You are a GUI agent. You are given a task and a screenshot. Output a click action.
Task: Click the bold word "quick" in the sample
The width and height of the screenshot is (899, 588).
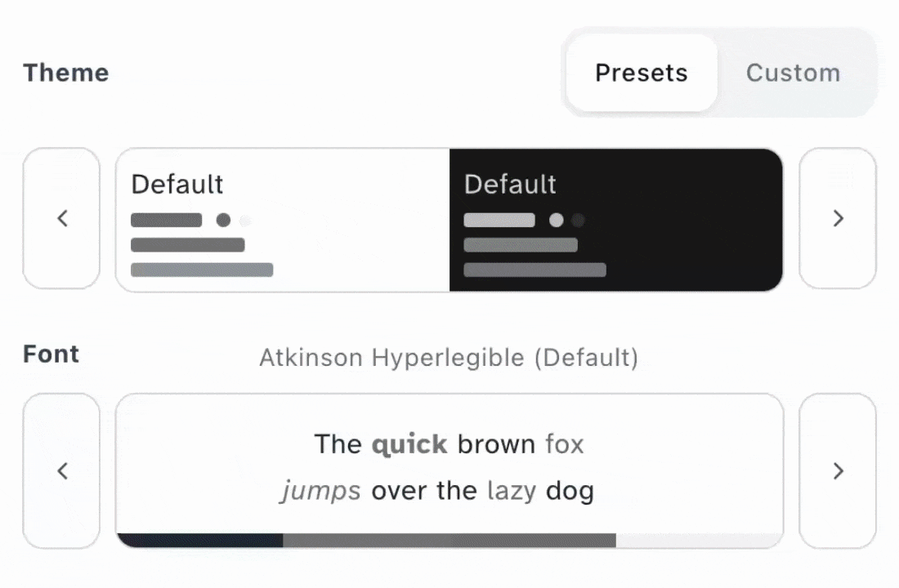pos(409,444)
